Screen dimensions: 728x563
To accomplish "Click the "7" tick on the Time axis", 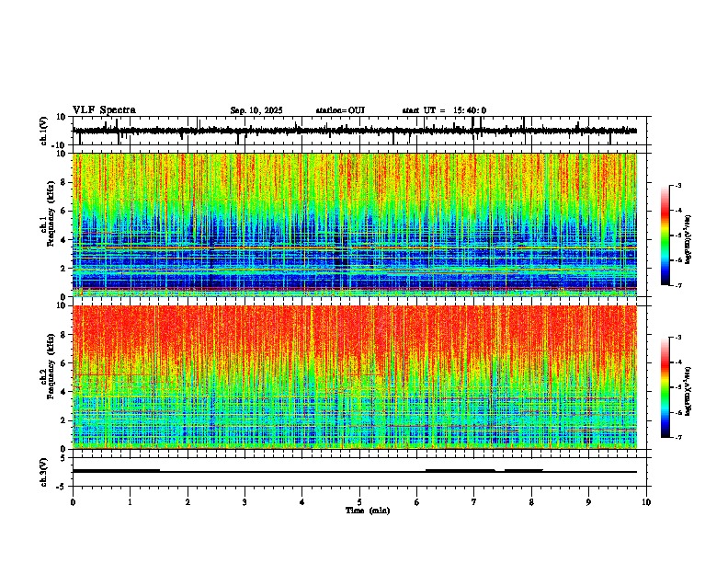I will [x=474, y=502].
